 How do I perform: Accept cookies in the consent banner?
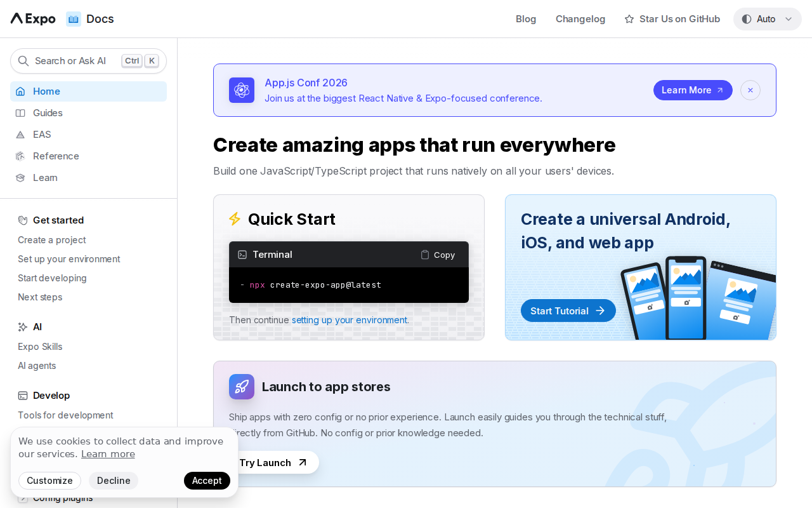(207, 481)
